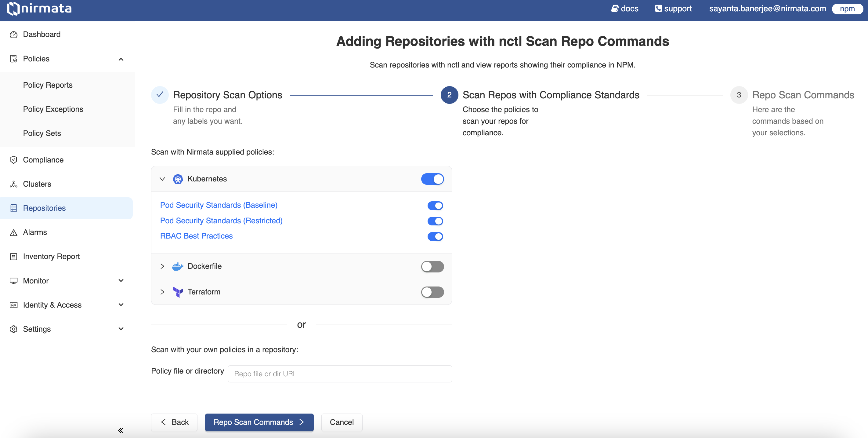Go to Compliance page
868x438 pixels.
[43, 160]
